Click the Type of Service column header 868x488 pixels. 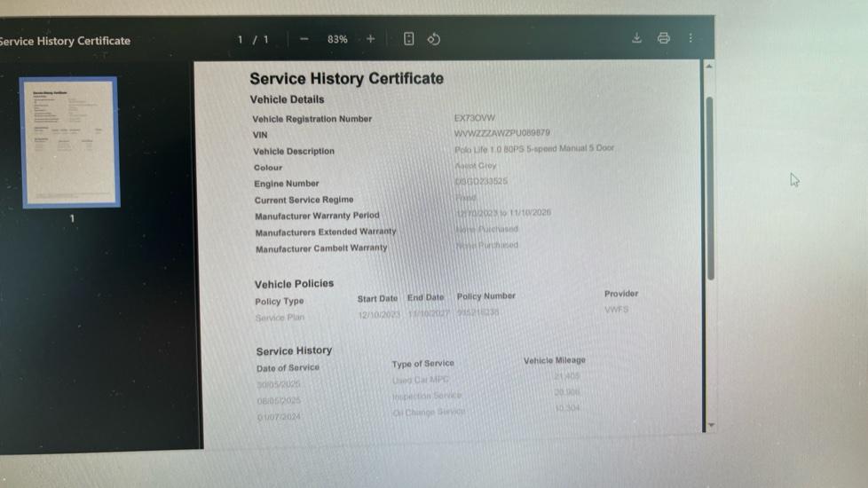pyautogui.click(x=423, y=364)
